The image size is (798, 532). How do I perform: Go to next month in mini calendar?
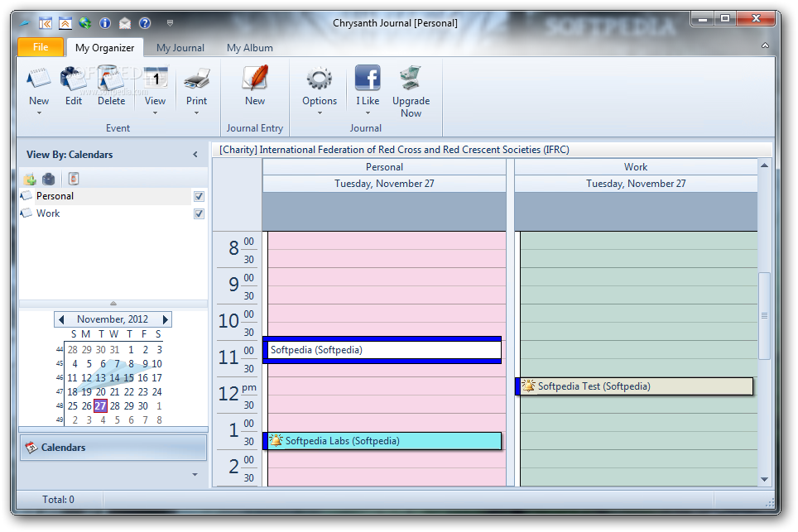[x=165, y=319]
